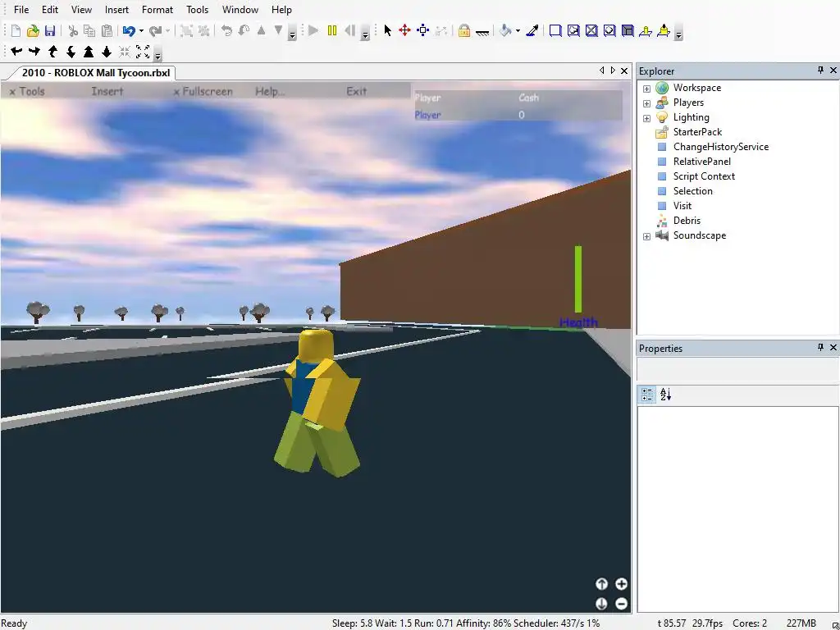Viewport: 840px width, 630px height.
Task: Click the Group parts icon
Action: click(x=186, y=31)
